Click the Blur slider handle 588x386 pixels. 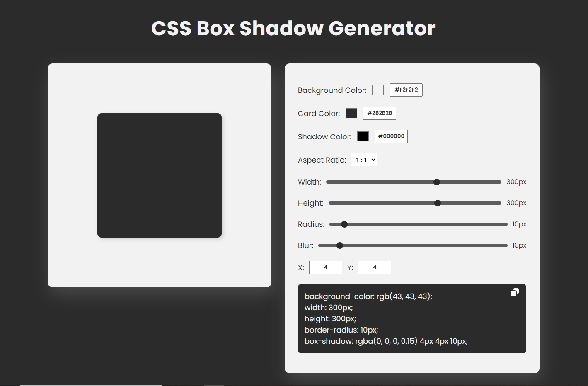click(340, 245)
